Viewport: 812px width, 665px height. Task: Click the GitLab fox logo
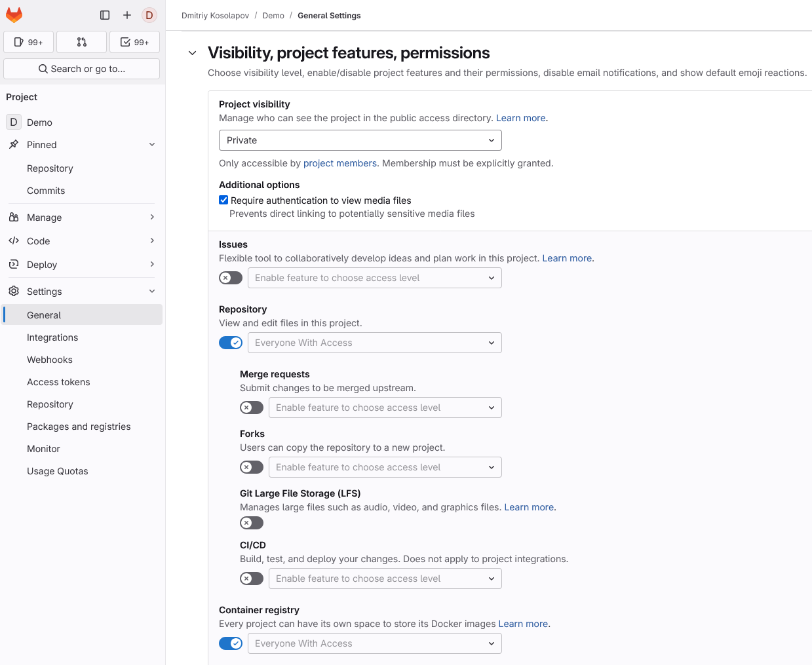coord(14,14)
